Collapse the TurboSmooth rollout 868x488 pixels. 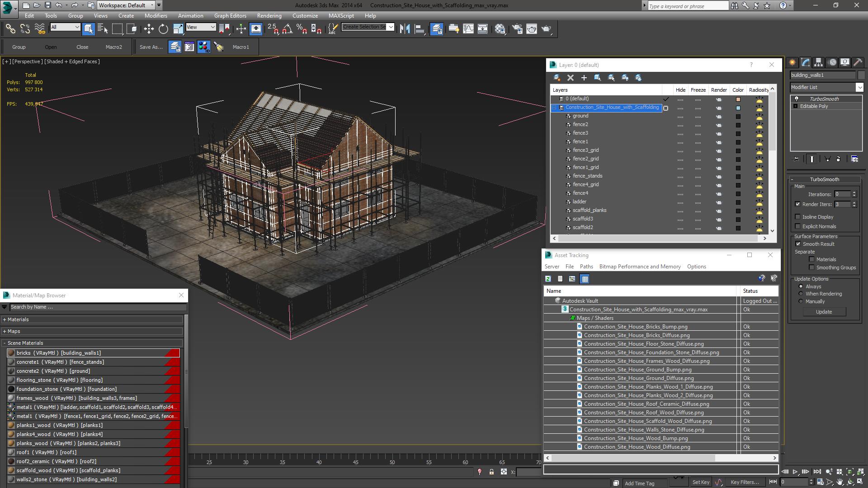pos(824,179)
